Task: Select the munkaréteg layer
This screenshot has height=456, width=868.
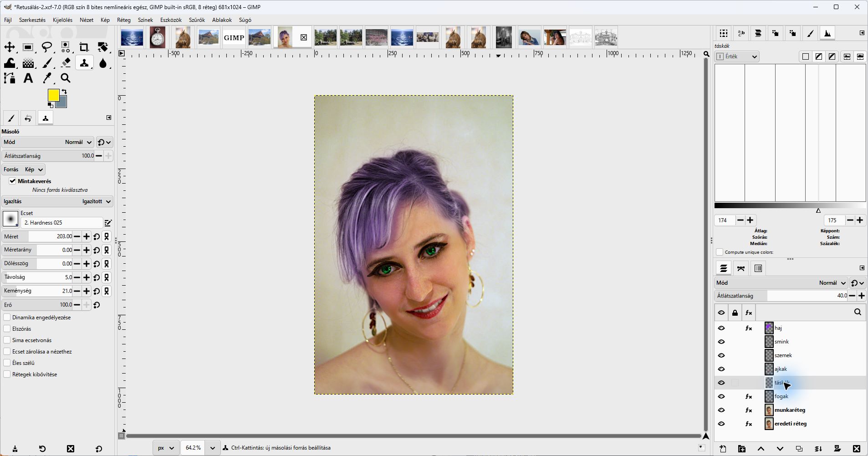Action: click(x=790, y=410)
